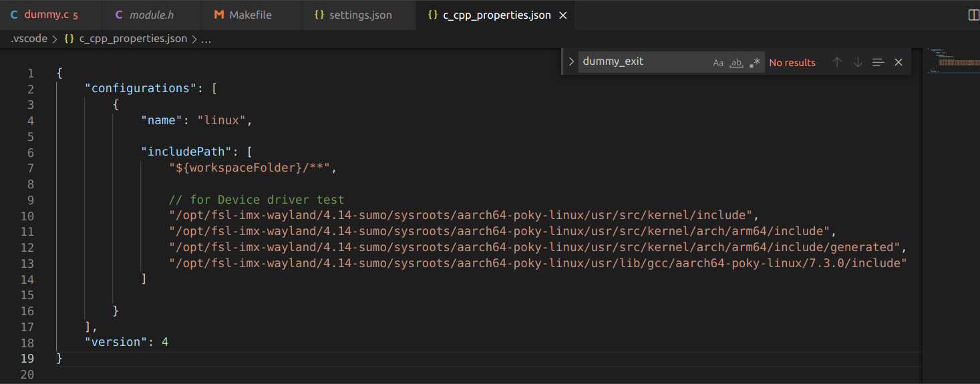
Task: Click the "name" key on line 4
Action: pyautogui.click(x=162, y=120)
